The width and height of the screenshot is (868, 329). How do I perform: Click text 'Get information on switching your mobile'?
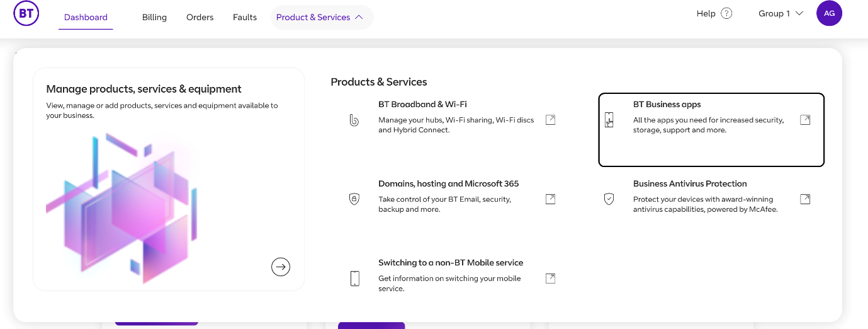tap(449, 278)
